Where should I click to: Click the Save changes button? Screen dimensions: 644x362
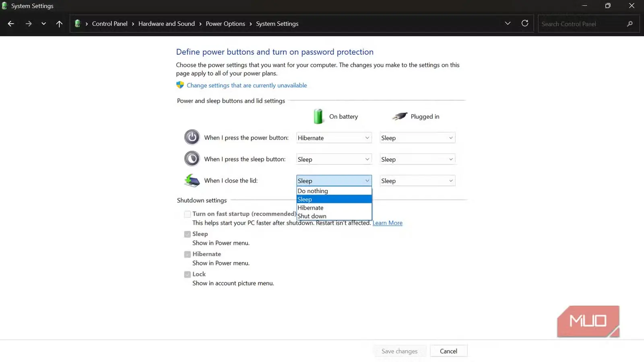pyautogui.click(x=399, y=351)
